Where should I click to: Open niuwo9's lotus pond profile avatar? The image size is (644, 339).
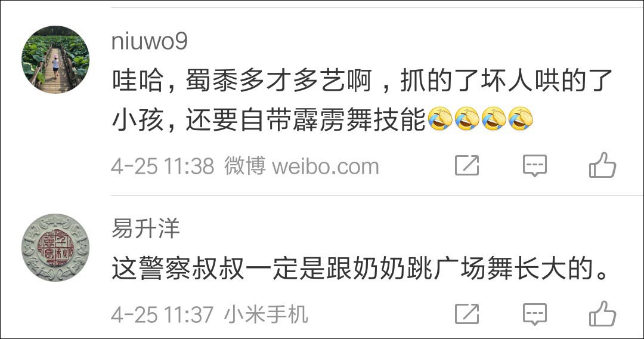tap(55, 60)
